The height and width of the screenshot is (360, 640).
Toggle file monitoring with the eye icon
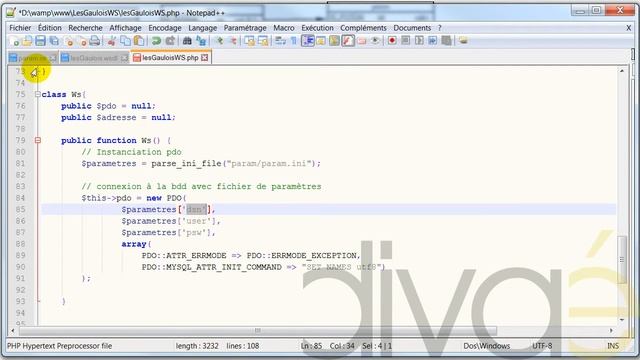point(375,41)
